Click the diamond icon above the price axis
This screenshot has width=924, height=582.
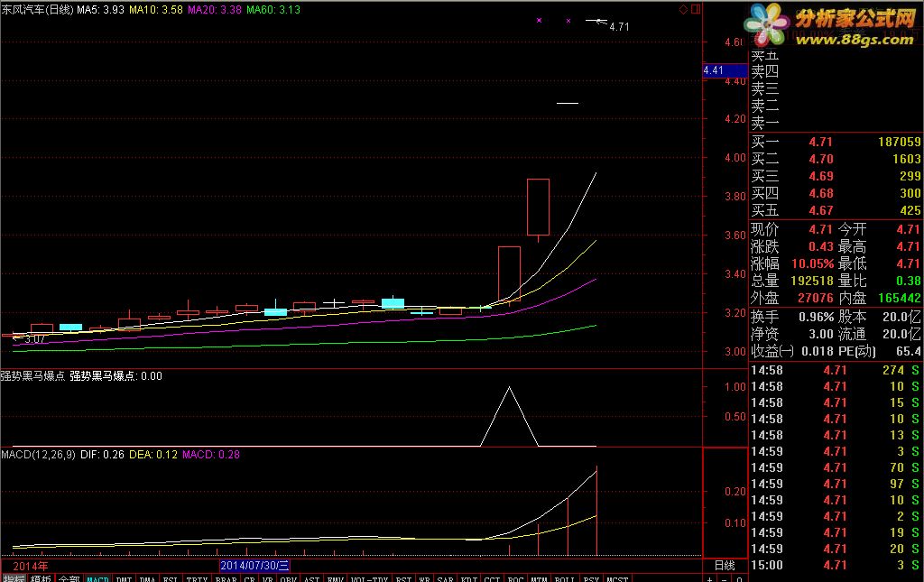point(684,9)
